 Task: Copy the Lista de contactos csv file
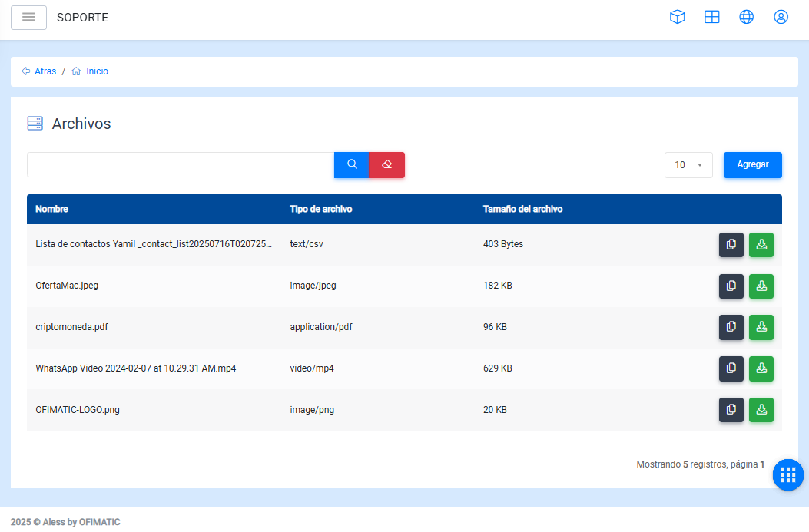[731, 245]
